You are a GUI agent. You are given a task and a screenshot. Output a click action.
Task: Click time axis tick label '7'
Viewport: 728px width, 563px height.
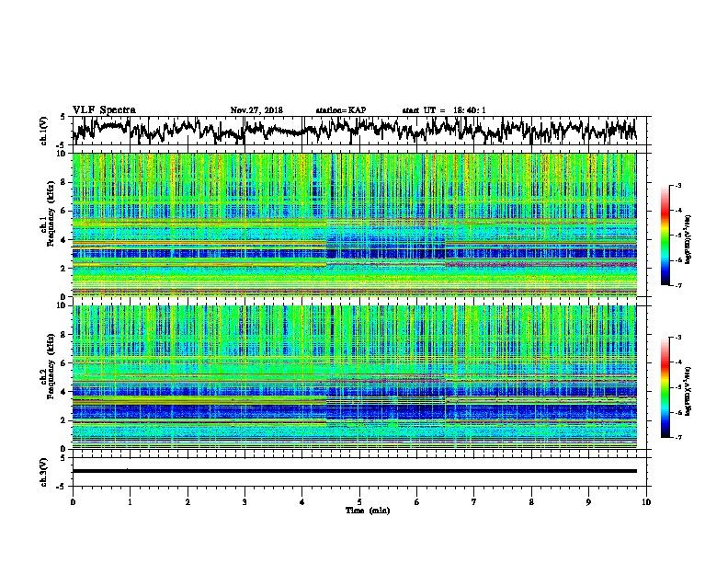(474, 502)
